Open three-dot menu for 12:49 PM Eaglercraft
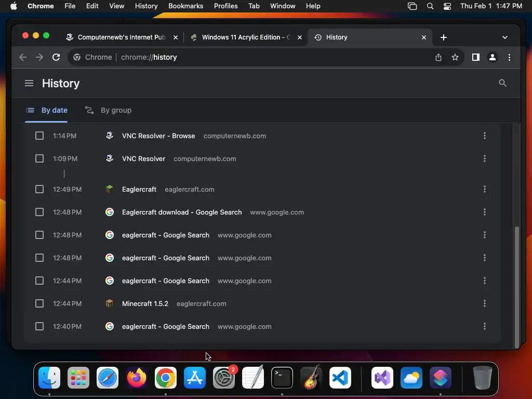 pos(485,189)
